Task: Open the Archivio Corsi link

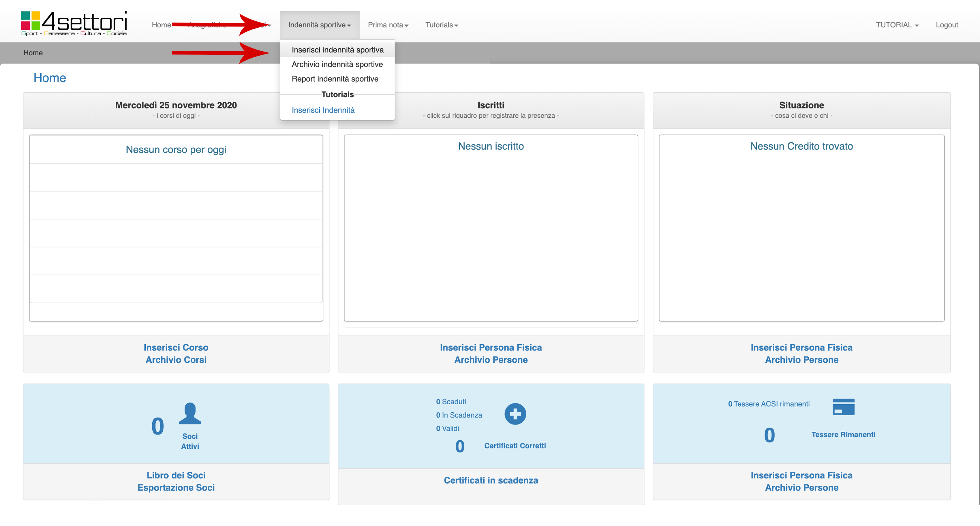Action: (x=176, y=359)
